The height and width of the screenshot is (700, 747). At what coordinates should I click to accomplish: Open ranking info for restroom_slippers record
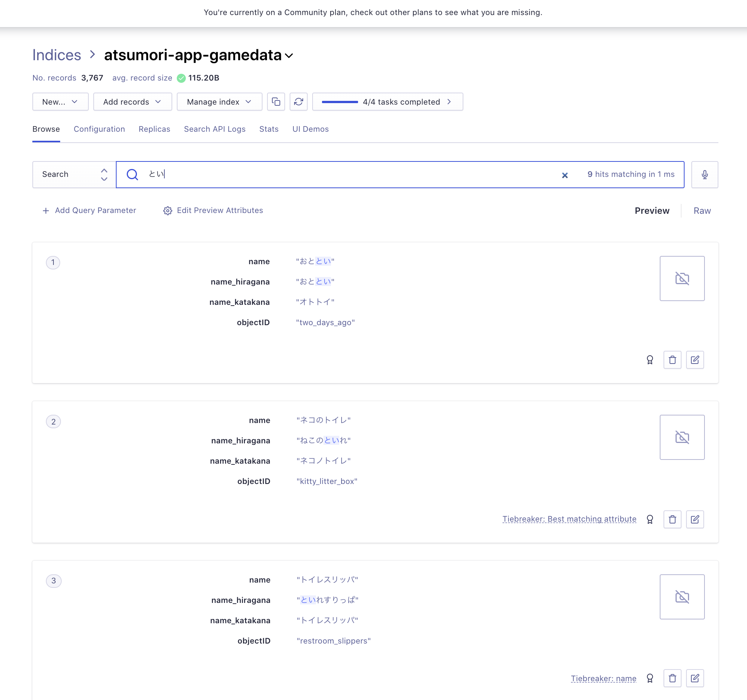coord(650,678)
